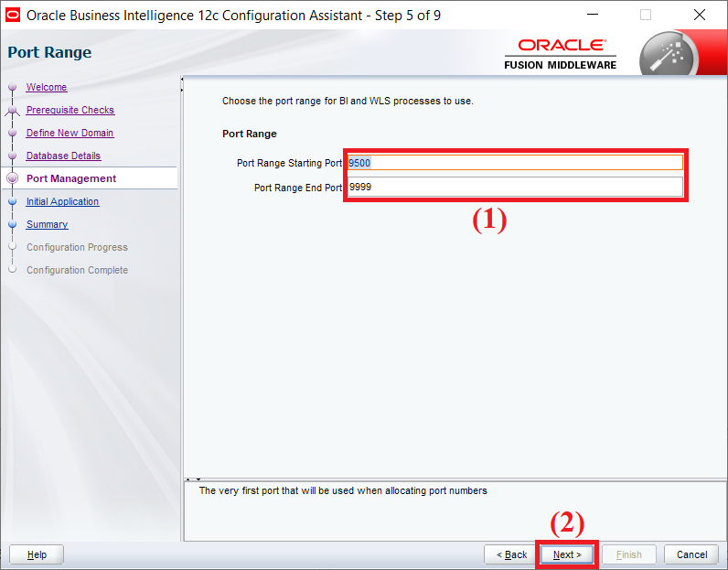Click the wizard wand icon at top right
This screenshot has height=570, width=728.
(669, 55)
